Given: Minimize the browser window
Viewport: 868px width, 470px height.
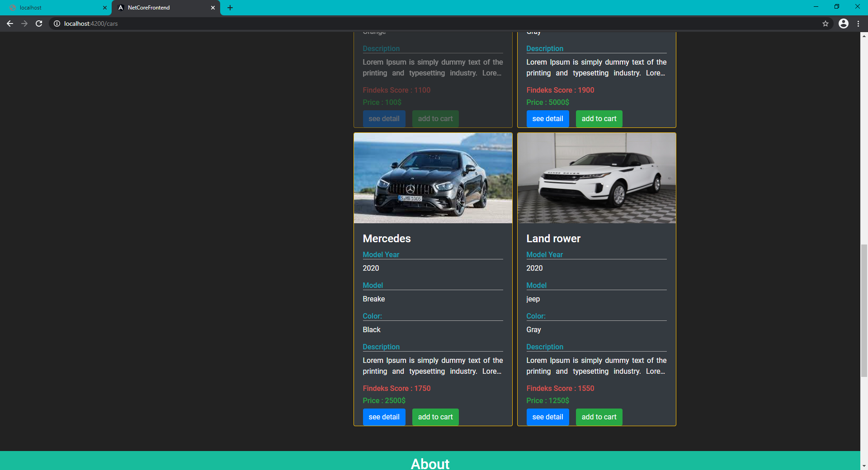Looking at the screenshot, I should pyautogui.click(x=816, y=7).
